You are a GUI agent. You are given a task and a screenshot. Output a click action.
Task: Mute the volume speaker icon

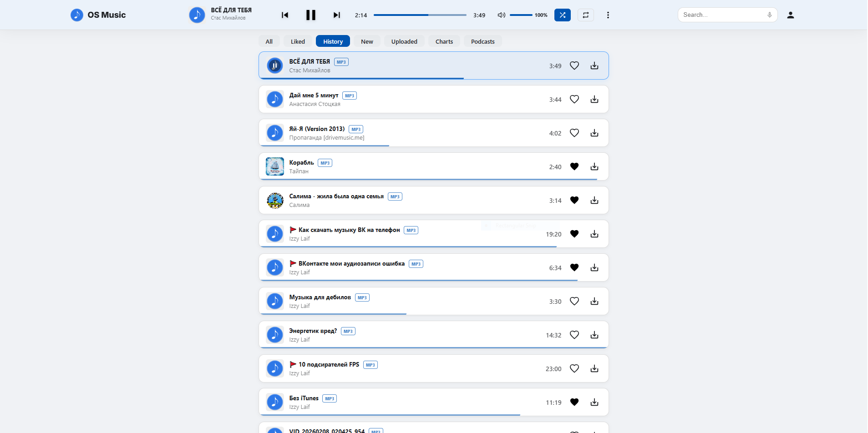[x=502, y=15]
